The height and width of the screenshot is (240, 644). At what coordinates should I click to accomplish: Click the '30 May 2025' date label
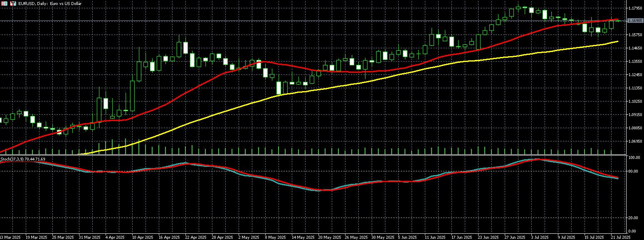click(x=382, y=237)
